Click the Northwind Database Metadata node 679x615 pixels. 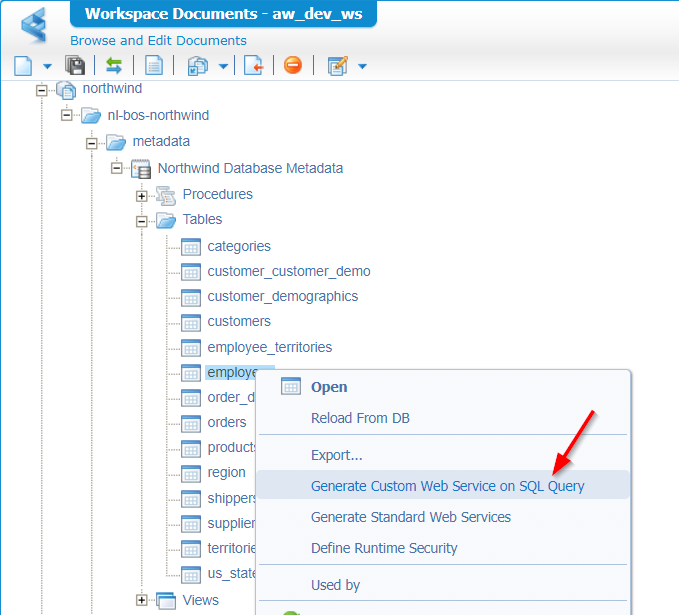(x=250, y=169)
